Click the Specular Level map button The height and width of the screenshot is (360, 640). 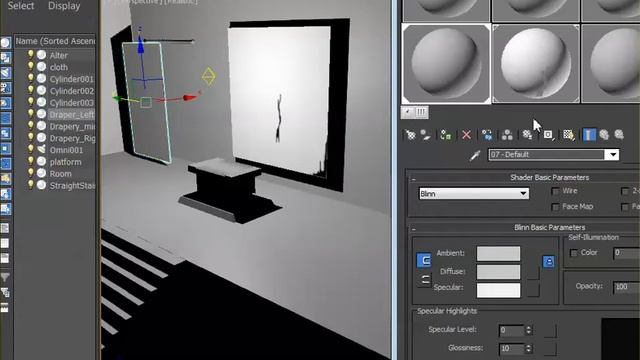pyautogui.click(x=550, y=331)
